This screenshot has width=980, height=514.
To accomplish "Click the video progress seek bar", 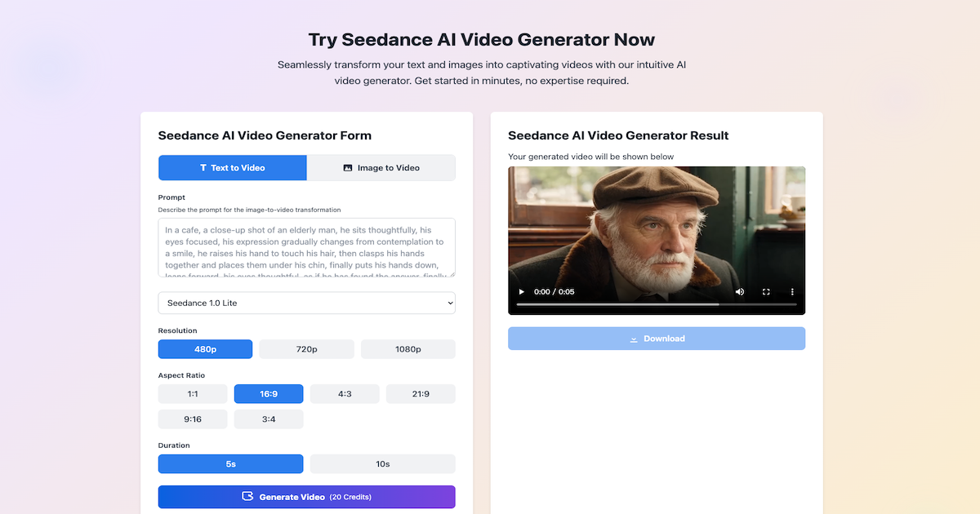I will pos(657,304).
